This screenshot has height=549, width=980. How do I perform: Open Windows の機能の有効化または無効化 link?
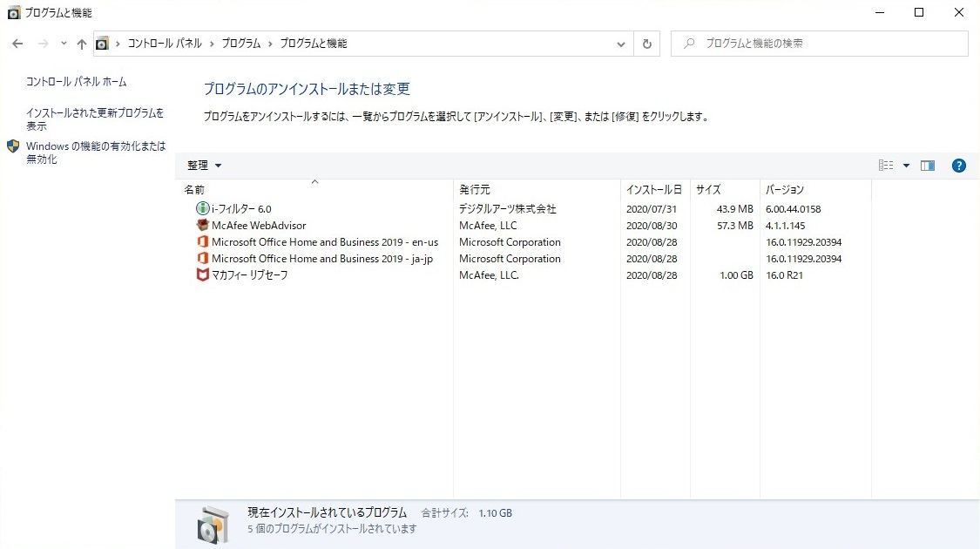(96, 152)
